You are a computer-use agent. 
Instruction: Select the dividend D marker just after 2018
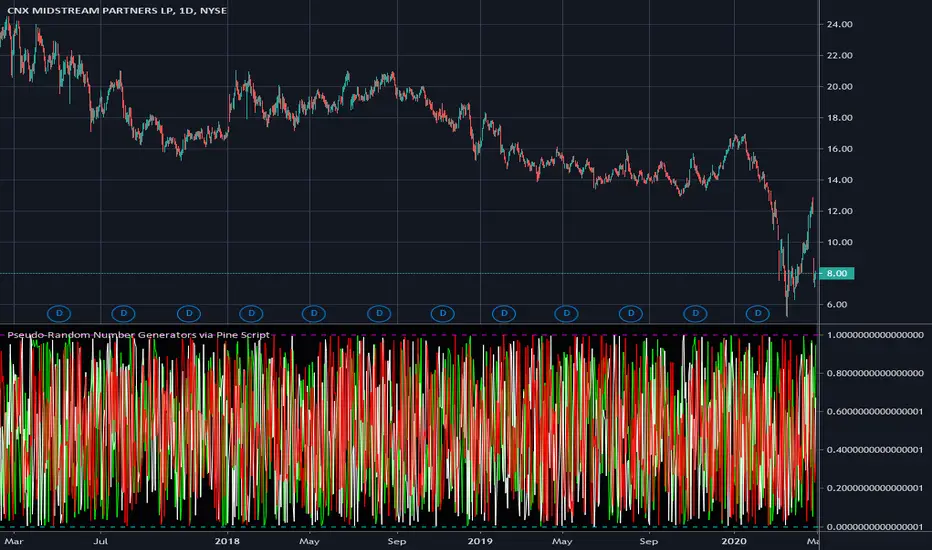coord(251,313)
